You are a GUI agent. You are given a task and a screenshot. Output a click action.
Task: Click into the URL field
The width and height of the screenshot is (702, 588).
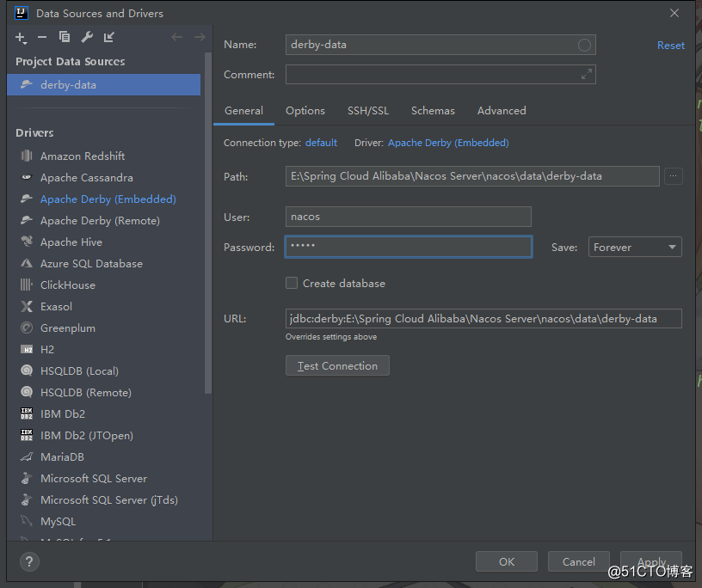click(483, 319)
